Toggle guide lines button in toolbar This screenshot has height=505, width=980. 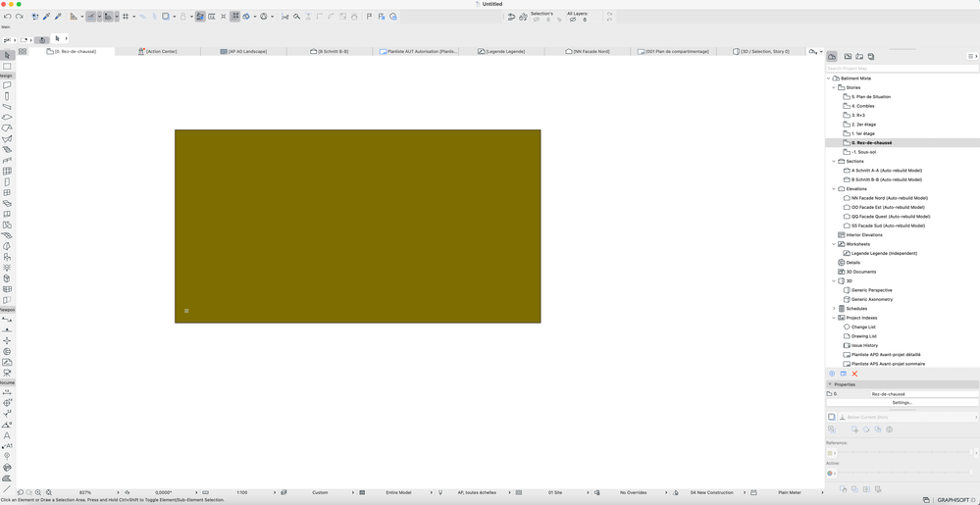coord(90,17)
